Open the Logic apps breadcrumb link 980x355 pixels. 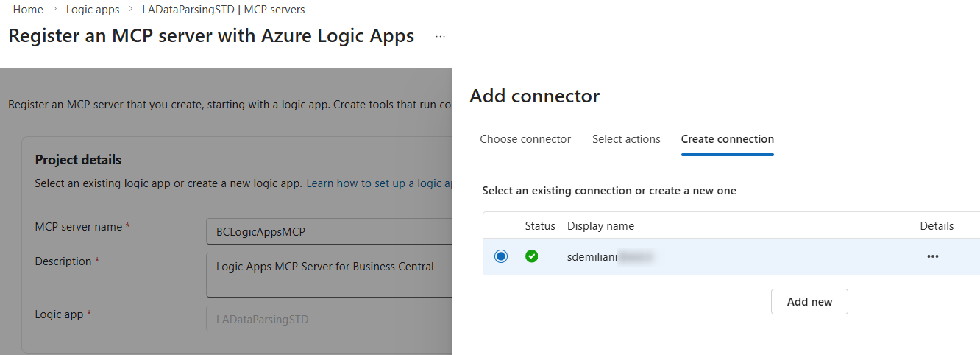(93, 10)
